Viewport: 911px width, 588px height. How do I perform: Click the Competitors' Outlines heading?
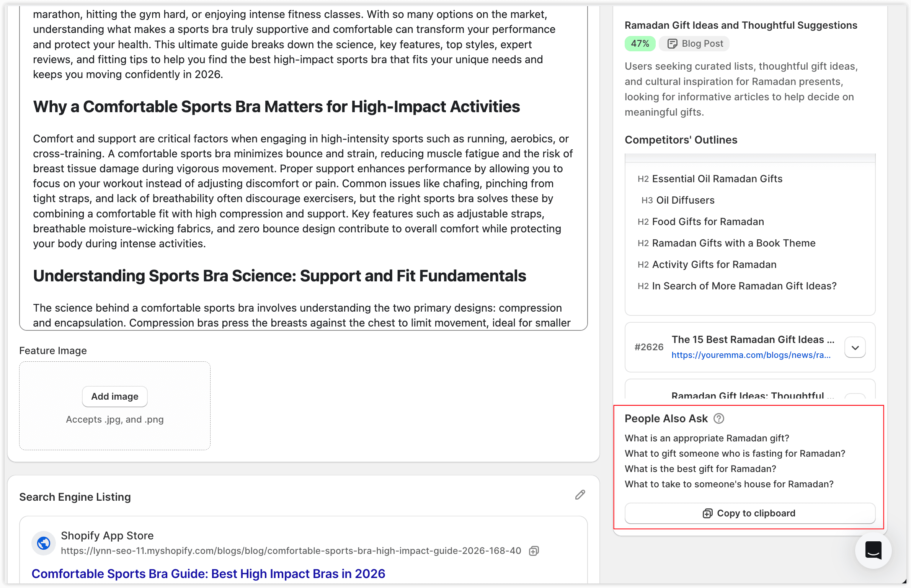[x=681, y=140]
